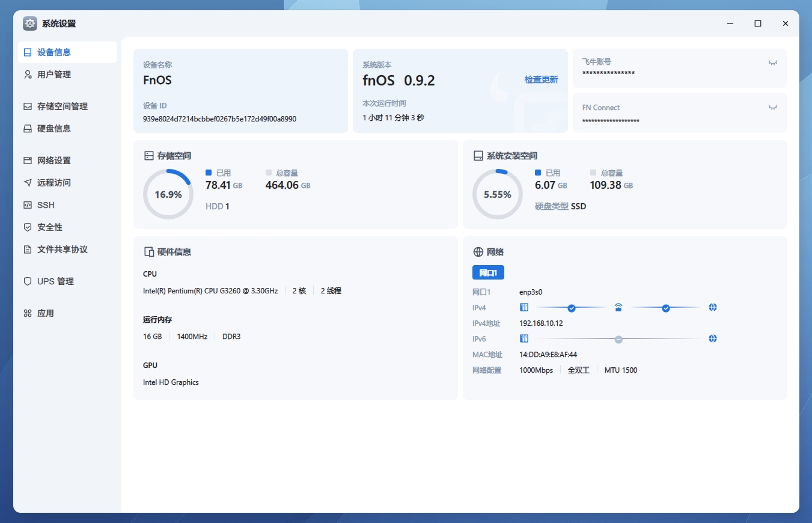
Task: Minimize the 系统设置 window
Action: [730, 23]
